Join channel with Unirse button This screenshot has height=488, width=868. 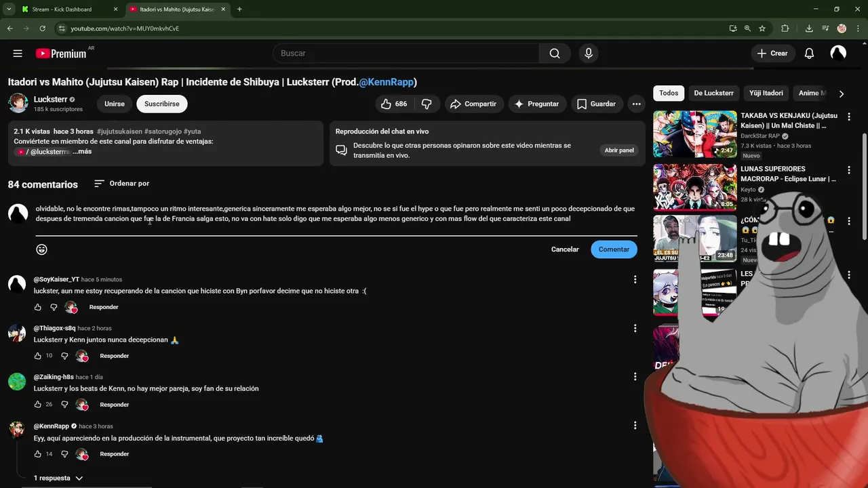click(x=115, y=104)
